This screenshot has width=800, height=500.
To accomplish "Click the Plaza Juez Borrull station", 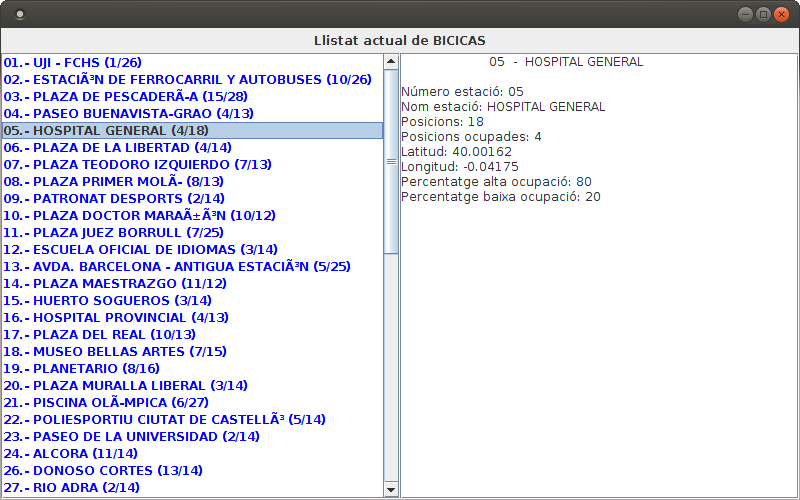I will [113, 232].
